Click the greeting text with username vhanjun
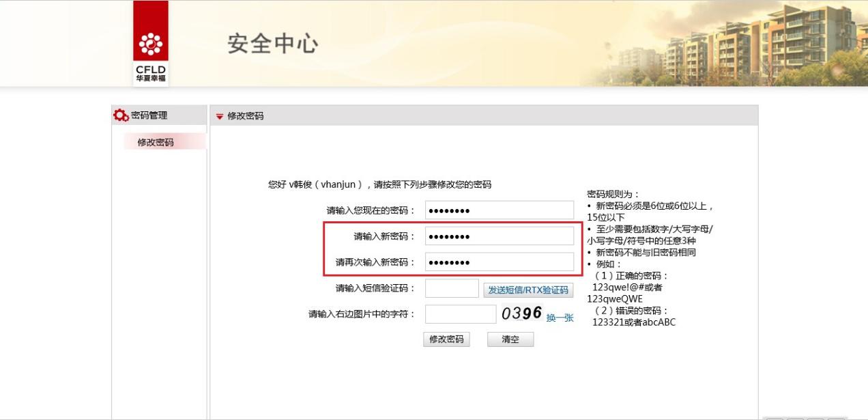The width and height of the screenshot is (868, 420). (379, 184)
